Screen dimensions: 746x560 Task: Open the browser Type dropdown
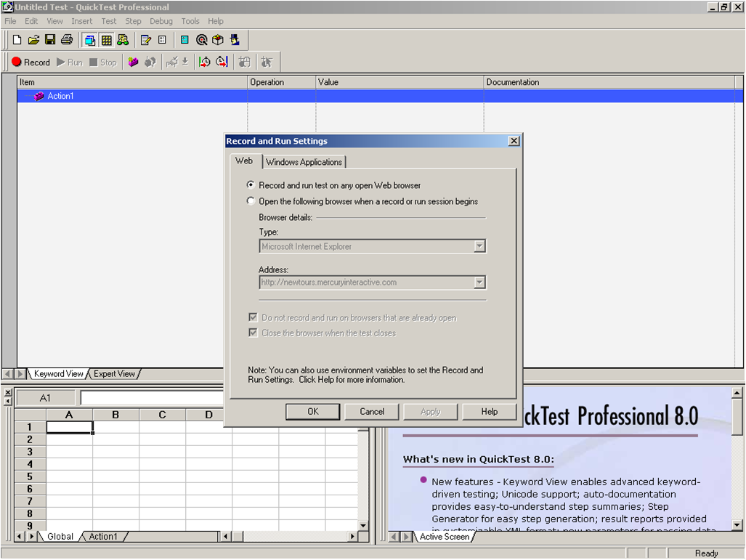479,246
